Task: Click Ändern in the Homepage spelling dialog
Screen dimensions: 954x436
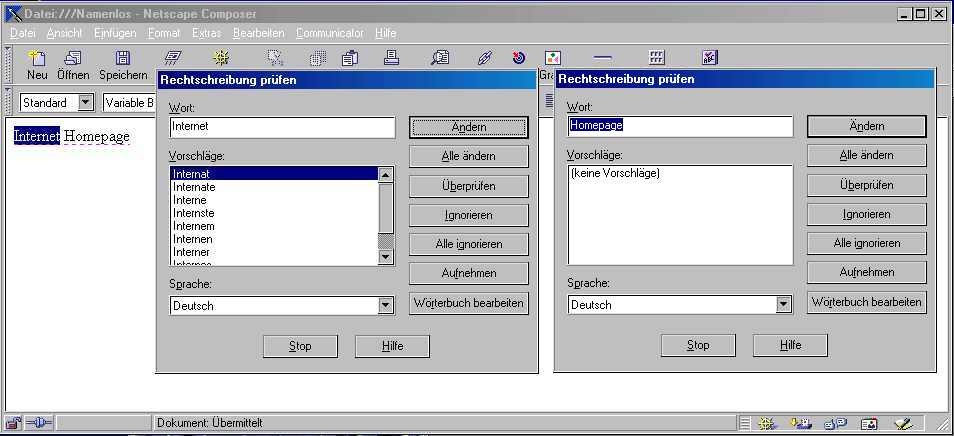Action: point(866,126)
